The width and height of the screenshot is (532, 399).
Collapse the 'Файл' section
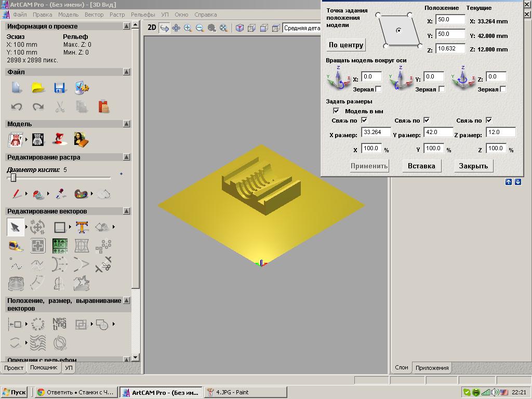coord(127,72)
